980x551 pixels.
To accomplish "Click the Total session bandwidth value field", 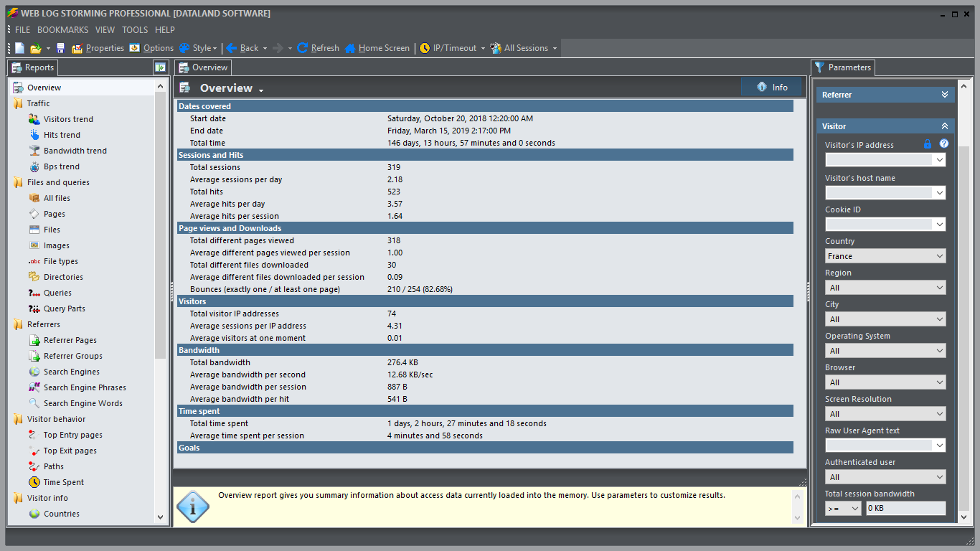I will pyautogui.click(x=905, y=509).
